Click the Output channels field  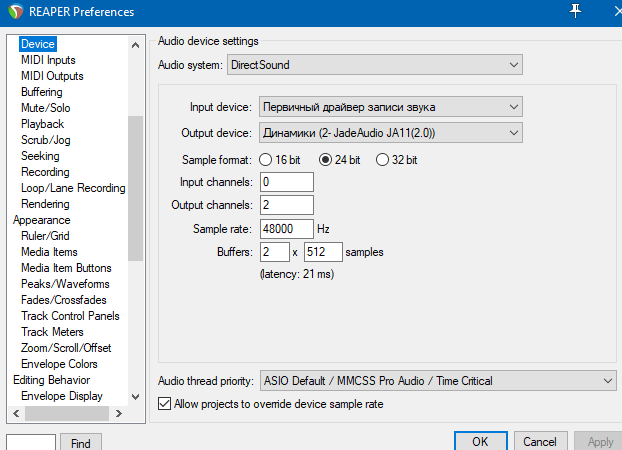click(x=286, y=205)
